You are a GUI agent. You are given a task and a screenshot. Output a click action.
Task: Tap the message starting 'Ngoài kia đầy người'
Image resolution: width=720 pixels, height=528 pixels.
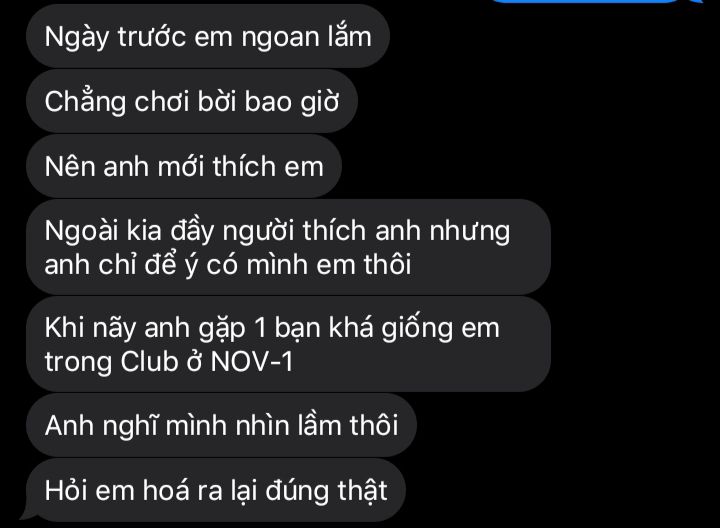point(288,247)
